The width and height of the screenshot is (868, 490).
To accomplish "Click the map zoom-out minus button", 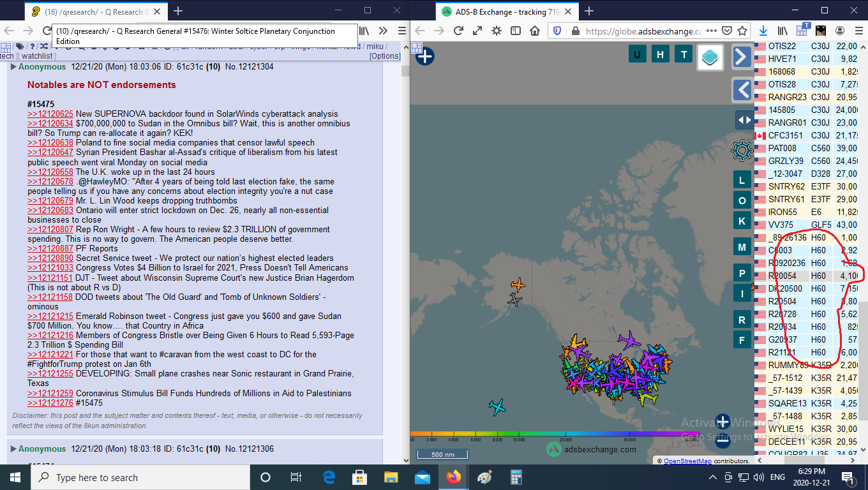I will click(722, 440).
